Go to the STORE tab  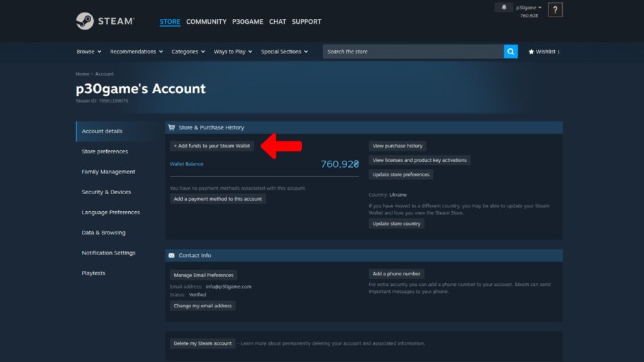point(170,22)
